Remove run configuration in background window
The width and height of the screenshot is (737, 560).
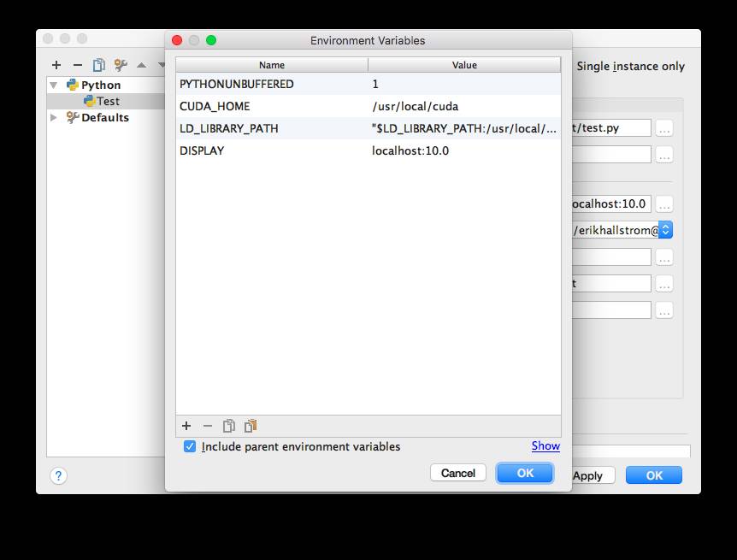click(x=78, y=65)
